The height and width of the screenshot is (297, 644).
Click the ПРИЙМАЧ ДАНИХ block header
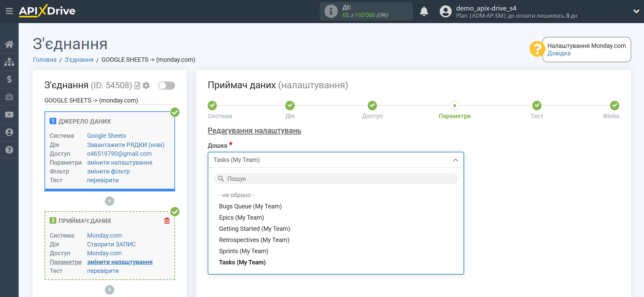pyautogui.click(x=85, y=221)
